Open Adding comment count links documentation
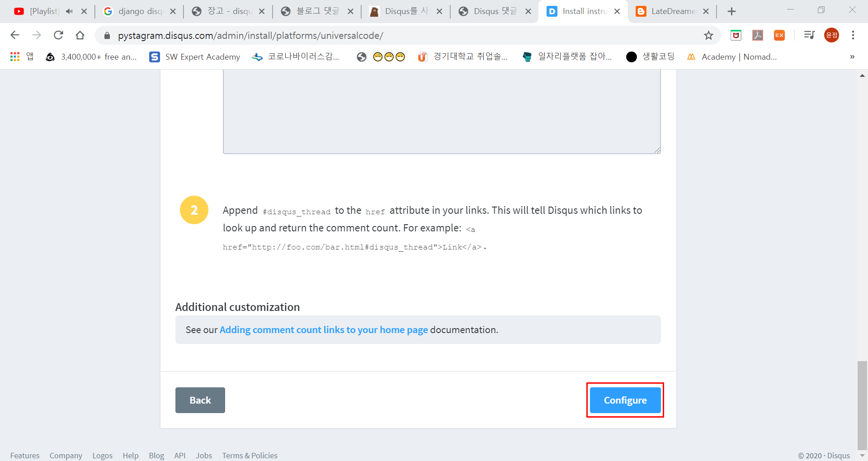 pos(324,330)
